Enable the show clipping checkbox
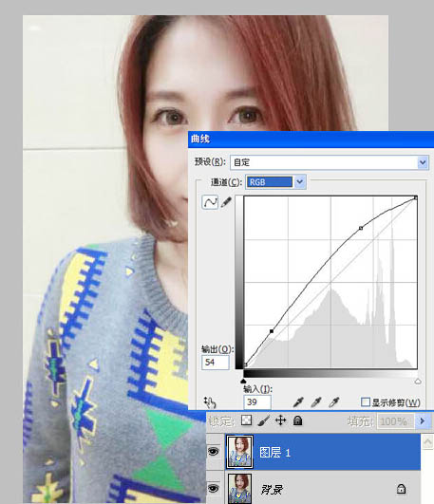 pyautogui.click(x=366, y=401)
